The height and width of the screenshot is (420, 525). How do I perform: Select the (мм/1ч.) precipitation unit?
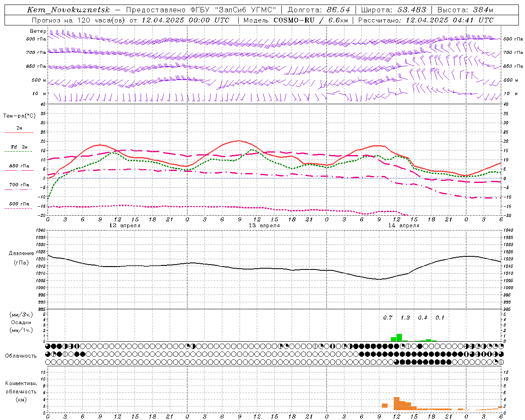point(21,330)
